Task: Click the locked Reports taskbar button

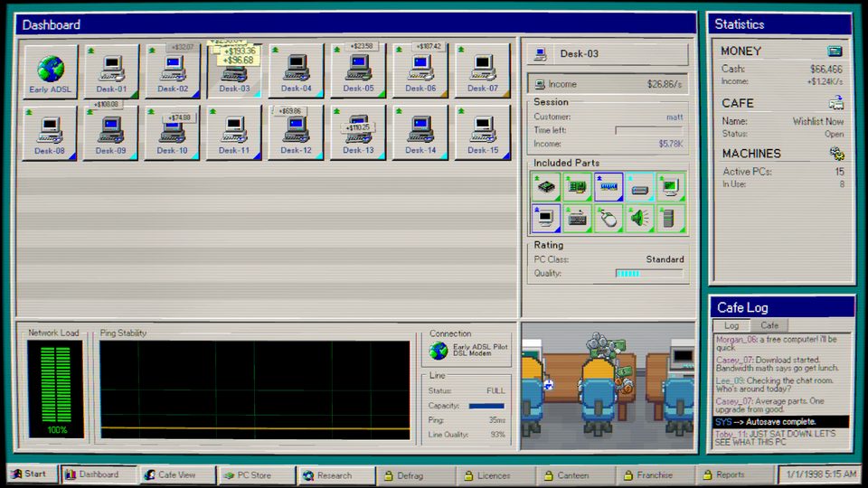Action: click(734, 474)
